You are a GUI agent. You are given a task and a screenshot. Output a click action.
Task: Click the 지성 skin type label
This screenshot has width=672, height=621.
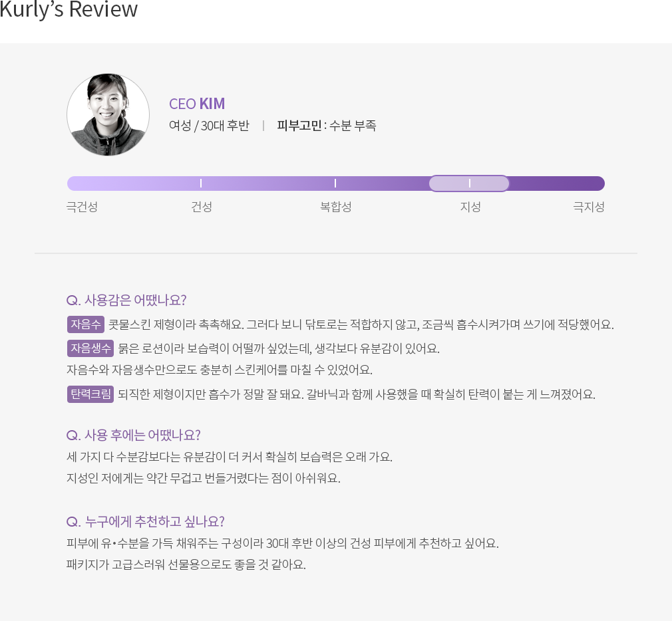[x=470, y=207]
